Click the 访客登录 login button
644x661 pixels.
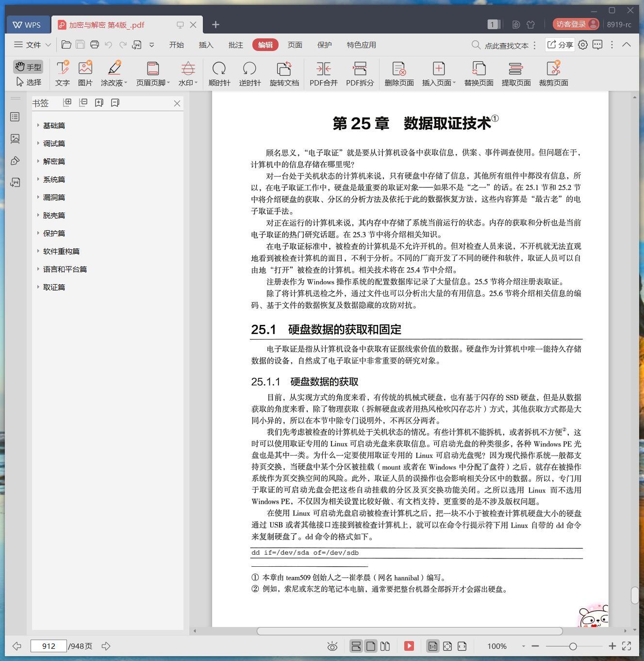pos(576,24)
